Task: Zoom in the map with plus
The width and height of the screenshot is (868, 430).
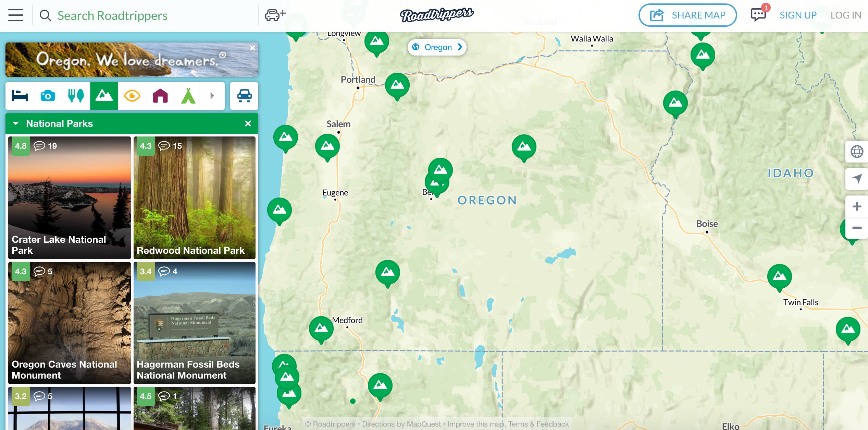Action: (x=857, y=206)
